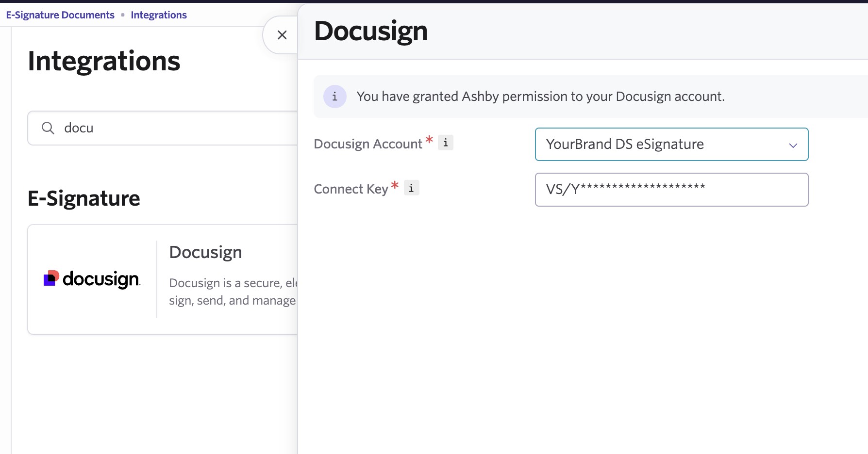868x454 pixels.
Task: Open the Connect Key info tooltip icon
Action: 411,188
